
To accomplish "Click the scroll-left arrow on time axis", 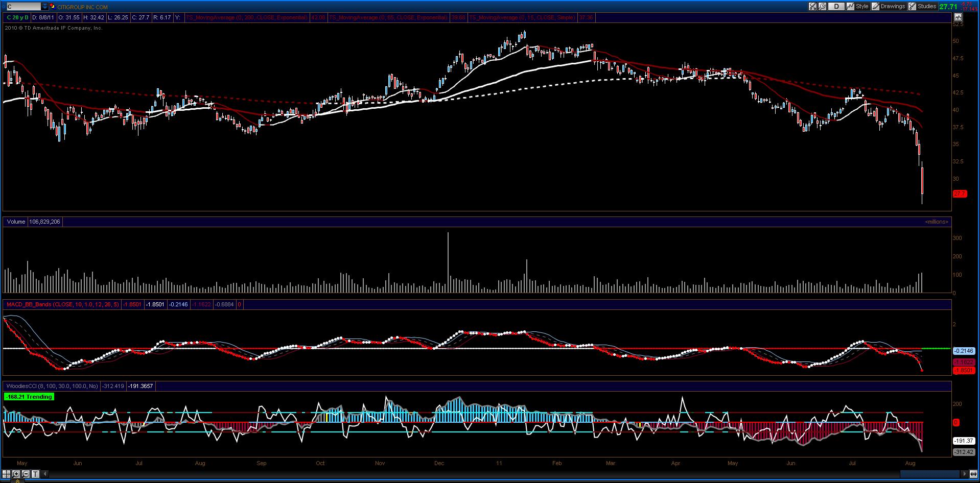I will (44, 474).
